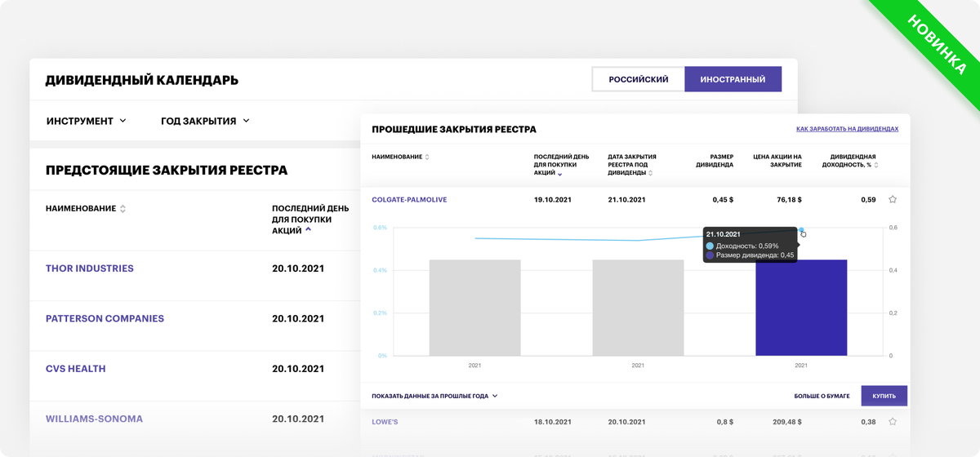This screenshot has width=980, height=457.
Task: Select the Иностранный calendar tab
Action: click(733, 79)
